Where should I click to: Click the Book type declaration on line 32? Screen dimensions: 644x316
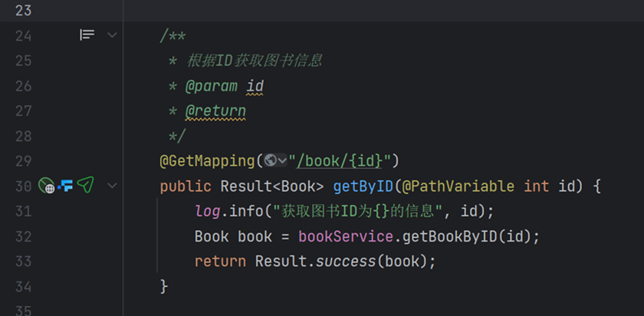coord(212,237)
